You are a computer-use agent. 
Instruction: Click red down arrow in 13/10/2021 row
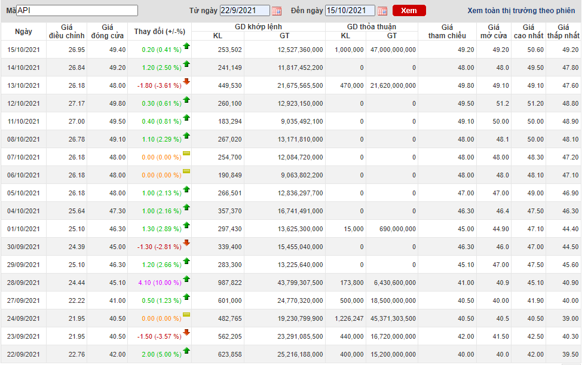pos(186,82)
